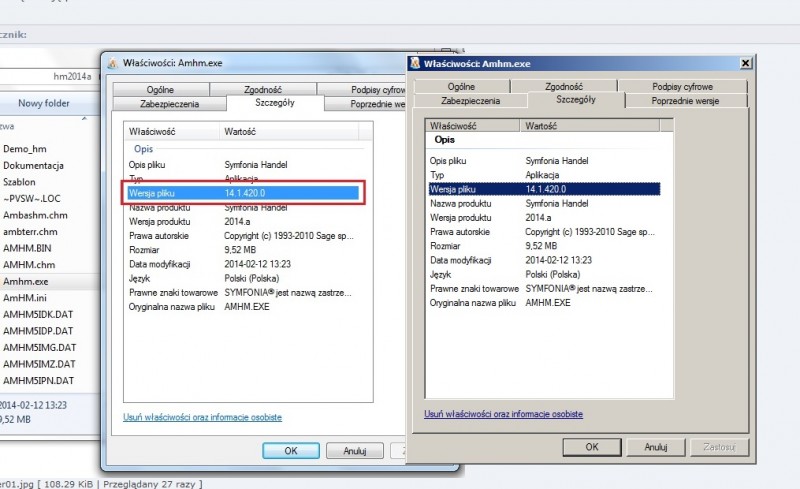Select Rozmiar row in right dialog
Viewport: 800px width, 489px height.
click(544, 246)
